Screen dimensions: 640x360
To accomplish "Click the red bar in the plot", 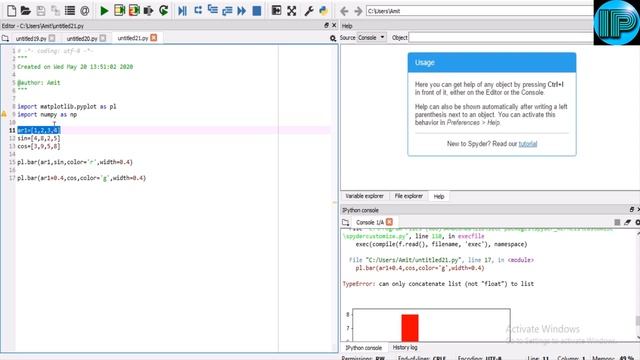I will pos(410,328).
